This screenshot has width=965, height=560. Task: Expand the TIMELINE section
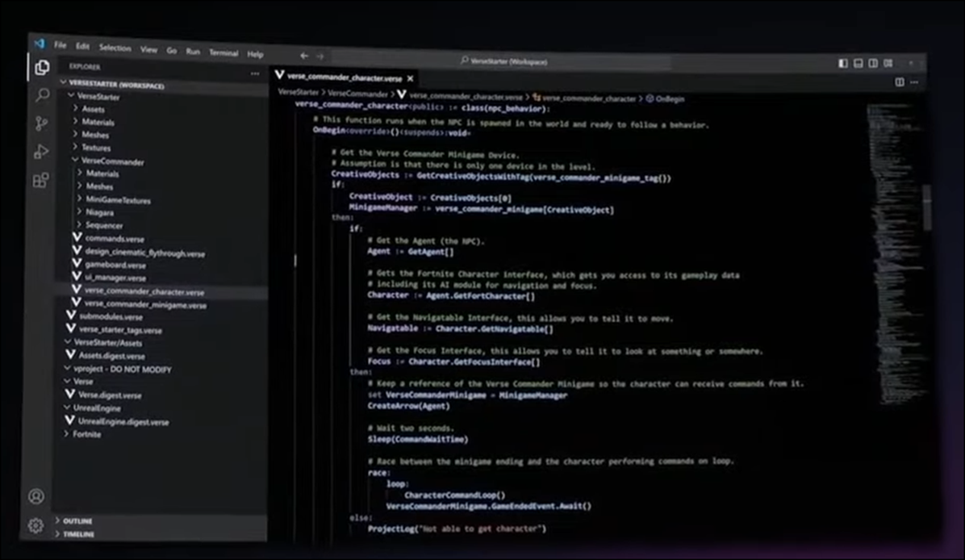(x=79, y=534)
